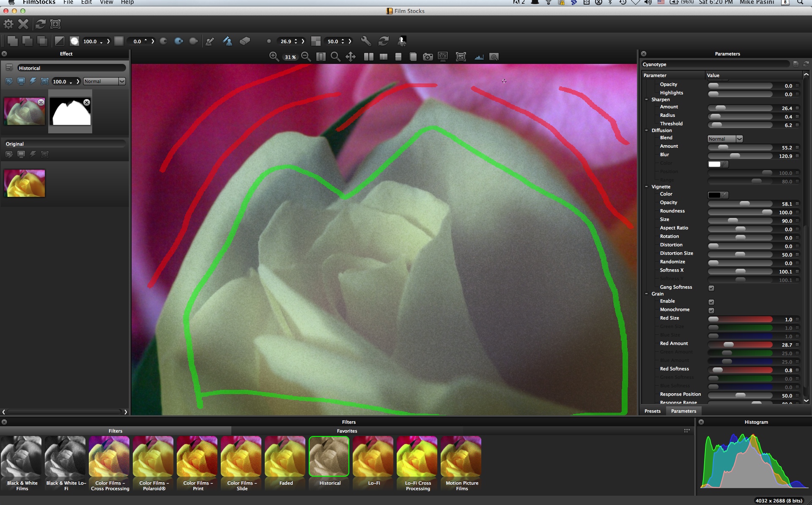This screenshot has width=812, height=505.
Task: Collapse the Vignette parameter group
Action: (647, 187)
